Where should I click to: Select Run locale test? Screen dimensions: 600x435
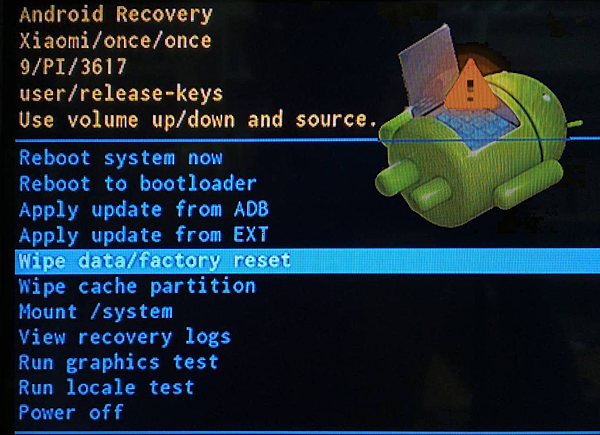[x=107, y=388]
